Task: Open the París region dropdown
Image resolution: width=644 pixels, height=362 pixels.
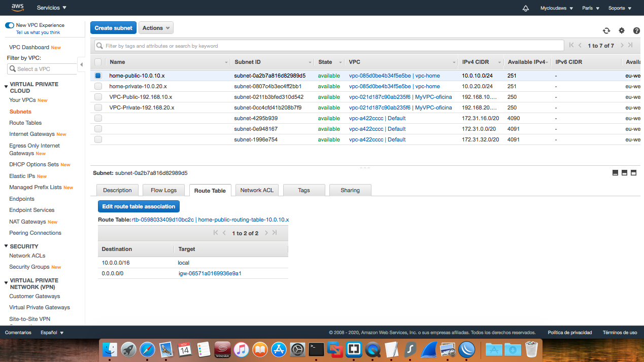Action: point(590,8)
